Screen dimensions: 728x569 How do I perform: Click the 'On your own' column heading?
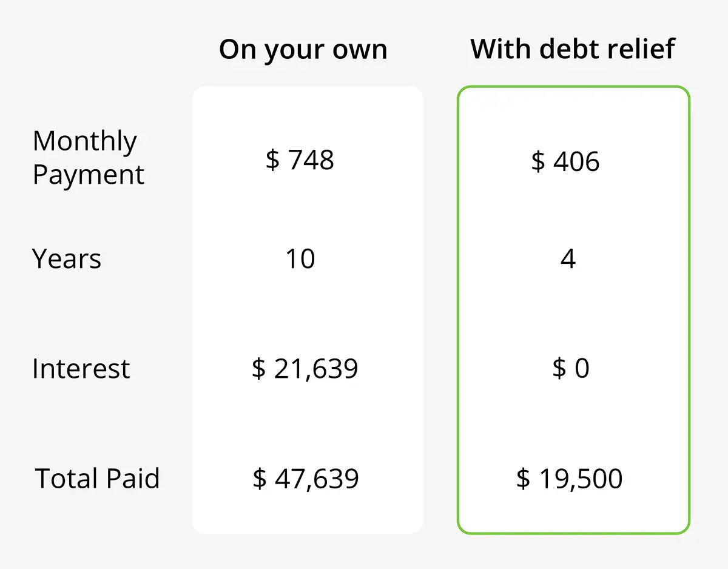303,50
